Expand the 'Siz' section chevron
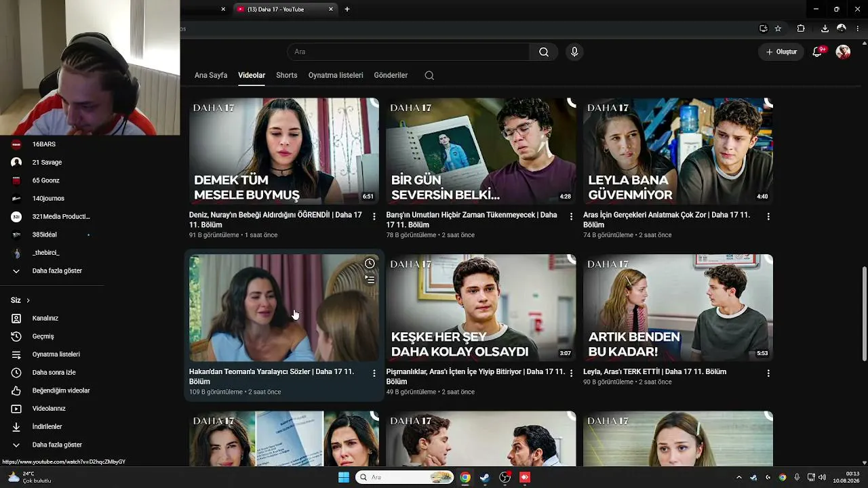Viewport: 868px width, 488px height. point(28,300)
